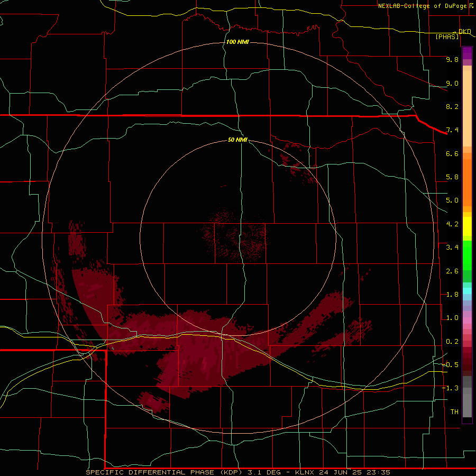Click the 7.4 value on the color scale
Screen dimensions: 476x476
coord(452,130)
